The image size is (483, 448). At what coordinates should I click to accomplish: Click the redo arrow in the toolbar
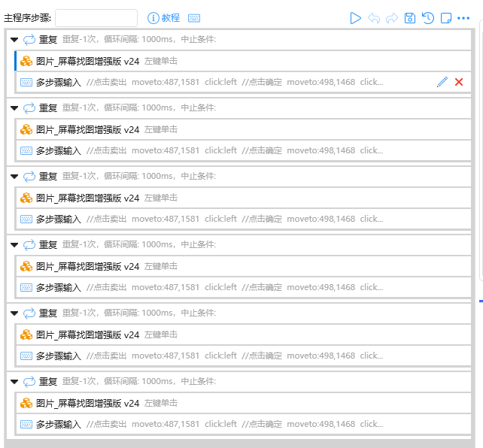[392, 18]
